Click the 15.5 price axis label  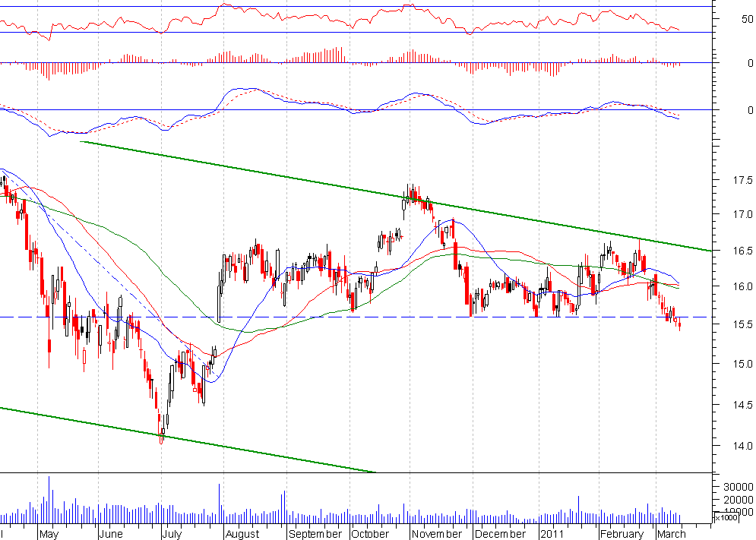tap(742, 325)
